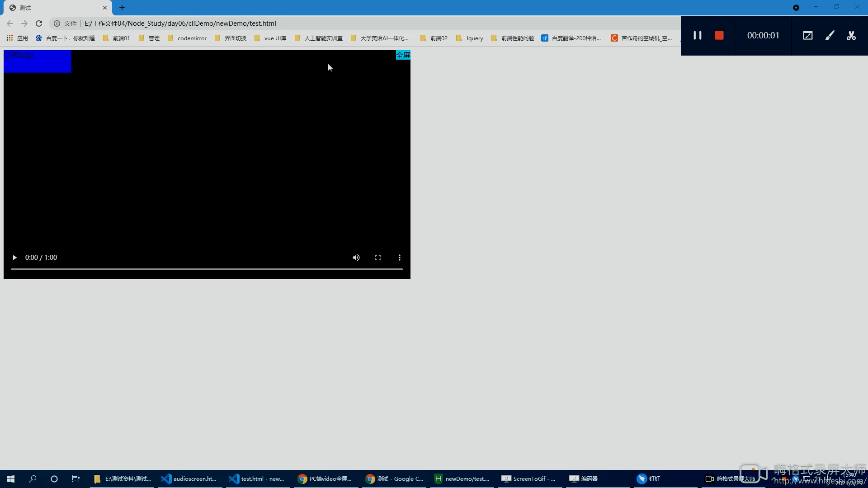Click the blue company logo box
868x488 pixels.
pyautogui.click(x=38, y=61)
